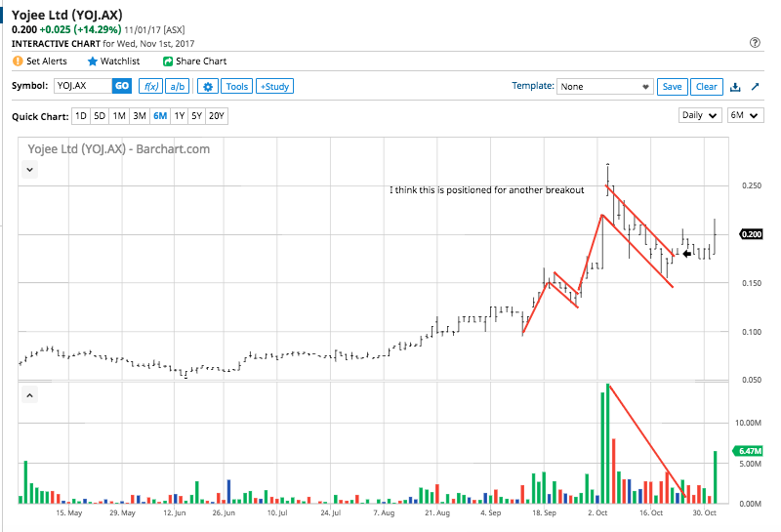
Task: Select the 1M quick chart range
Action: point(119,116)
